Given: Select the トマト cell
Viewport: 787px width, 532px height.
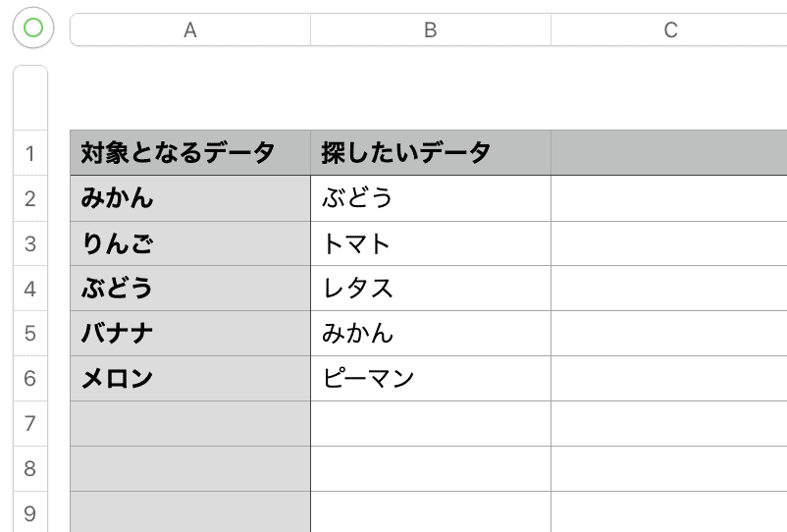Looking at the screenshot, I should [431, 243].
